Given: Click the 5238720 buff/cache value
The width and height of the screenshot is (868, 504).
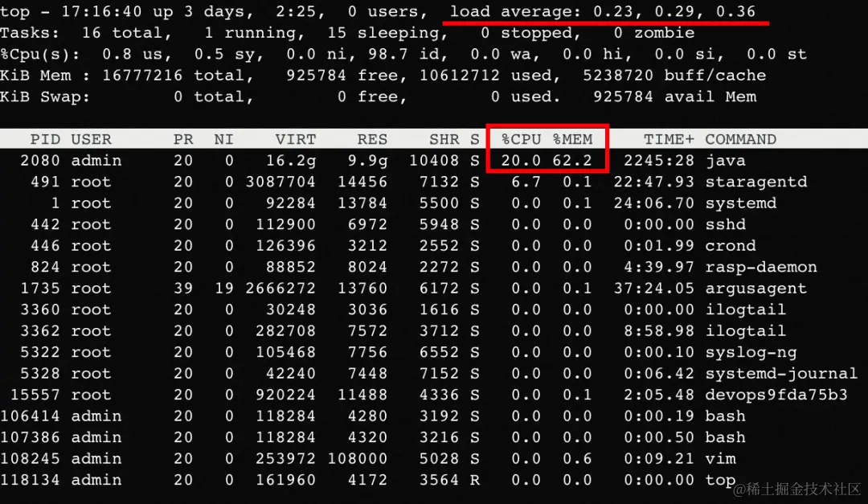Looking at the screenshot, I should pyautogui.click(x=618, y=76).
